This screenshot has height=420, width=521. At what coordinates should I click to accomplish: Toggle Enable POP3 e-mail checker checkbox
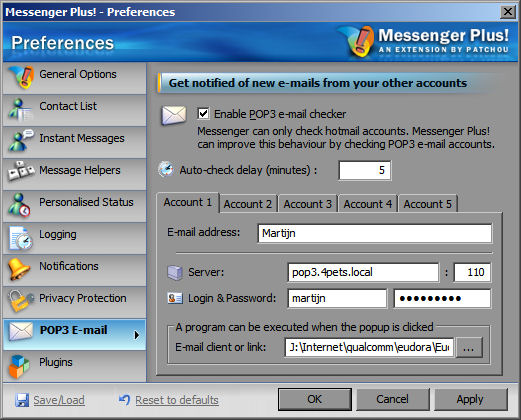click(203, 114)
